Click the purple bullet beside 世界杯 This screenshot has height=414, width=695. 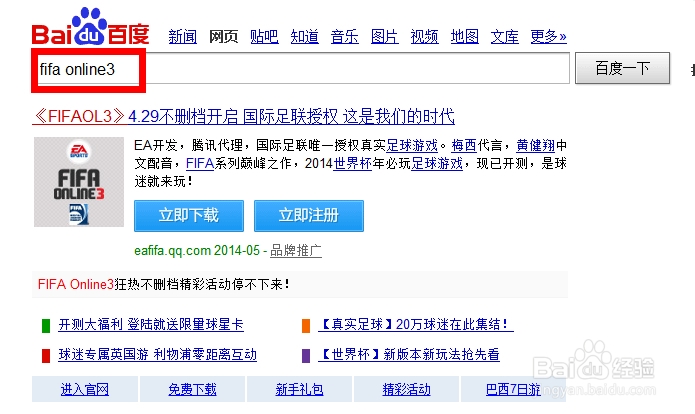[306, 355]
